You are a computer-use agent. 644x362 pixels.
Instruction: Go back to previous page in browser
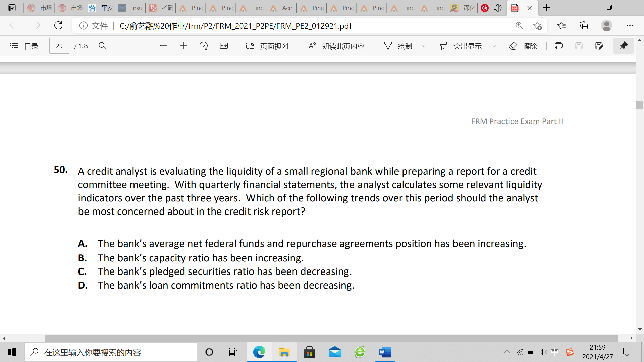(x=14, y=26)
